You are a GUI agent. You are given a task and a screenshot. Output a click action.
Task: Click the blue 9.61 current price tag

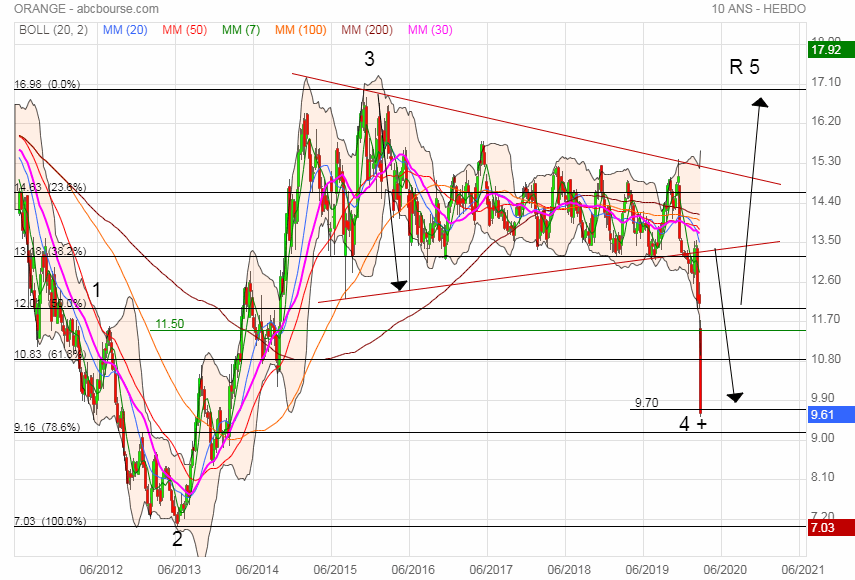[830, 415]
